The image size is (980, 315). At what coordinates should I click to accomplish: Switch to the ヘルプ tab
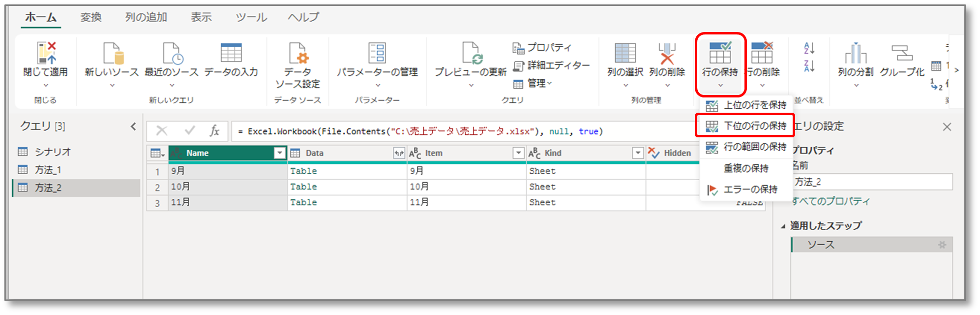303,17
